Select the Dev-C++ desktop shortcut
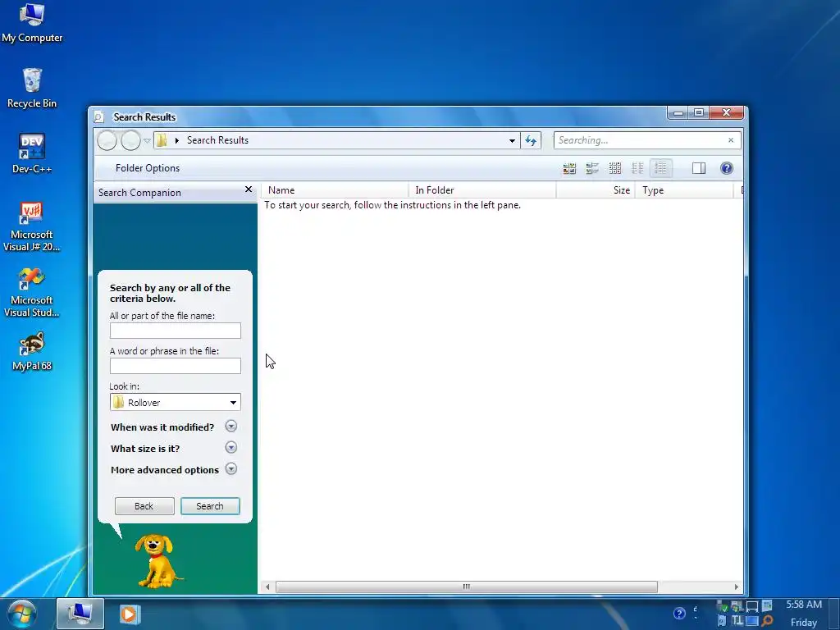Image resolution: width=840 pixels, height=630 pixels. coord(32,154)
